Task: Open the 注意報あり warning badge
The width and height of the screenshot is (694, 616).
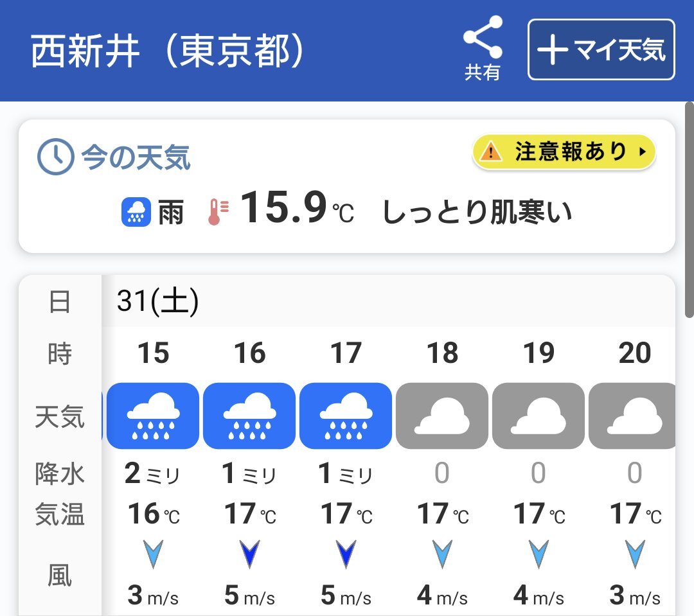Action: (x=564, y=152)
